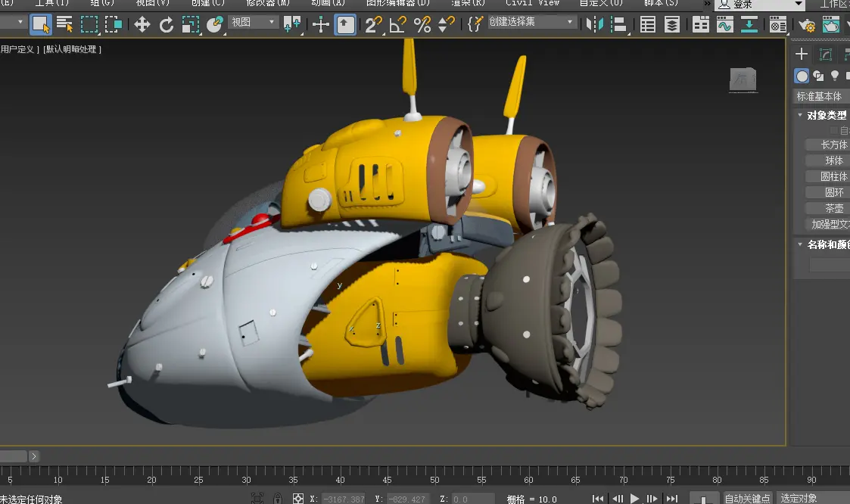
Task: Open the Mirror tool
Action: click(596, 24)
